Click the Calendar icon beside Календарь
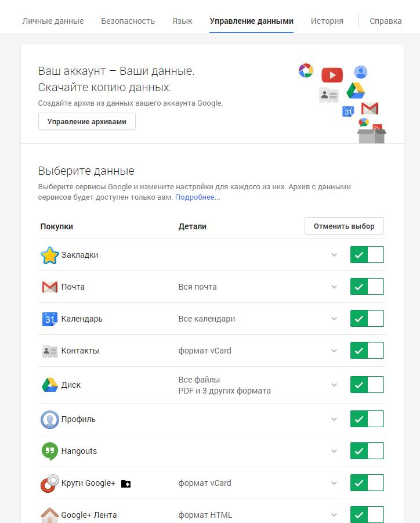The image size is (420, 523). coord(50,319)
